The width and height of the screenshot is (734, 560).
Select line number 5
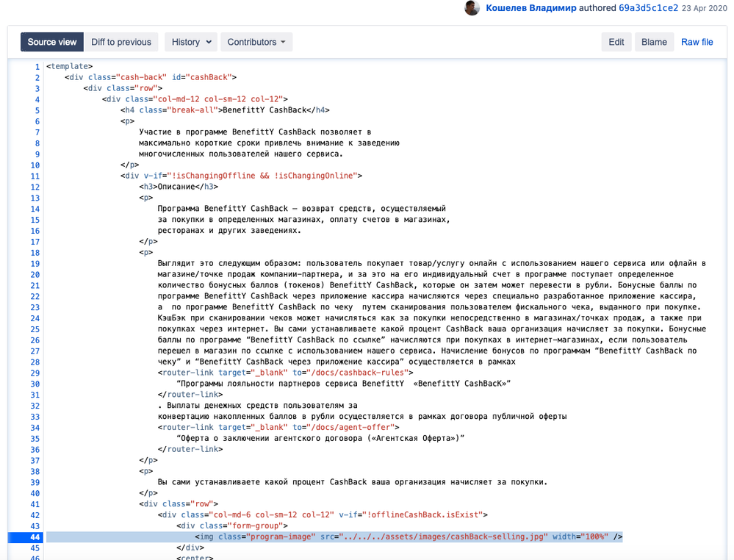[x=37, y=110]
